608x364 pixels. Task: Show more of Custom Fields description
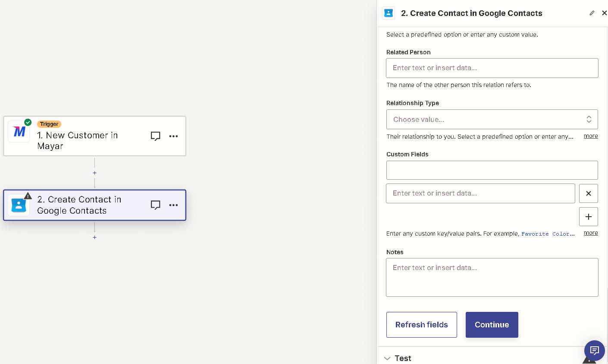coord(591,233)
